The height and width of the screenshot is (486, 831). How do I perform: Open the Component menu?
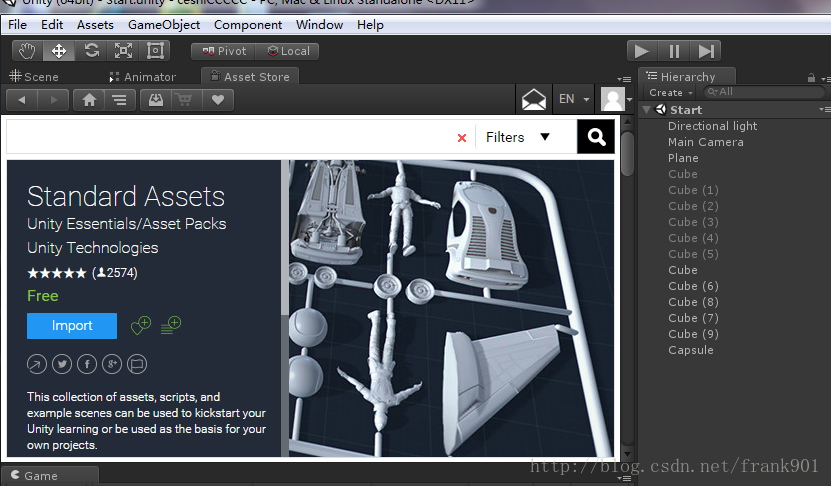click(x=248, y=25)
